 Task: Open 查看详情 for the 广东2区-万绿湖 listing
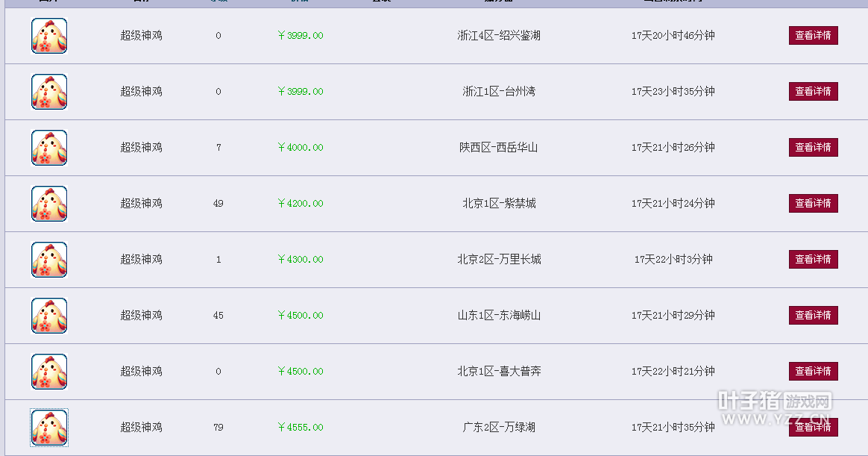tap(814, 427)
